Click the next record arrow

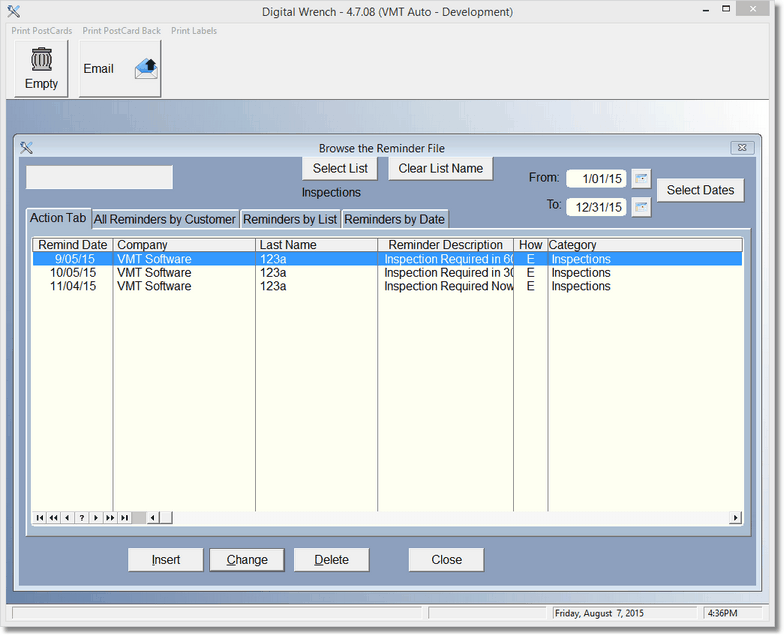coord(96,518)
